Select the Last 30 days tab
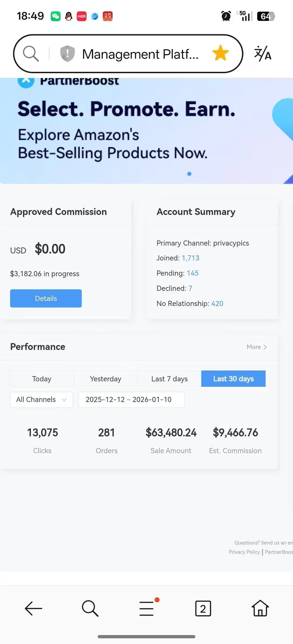The image size is (293, 644). tap(233, 379)
